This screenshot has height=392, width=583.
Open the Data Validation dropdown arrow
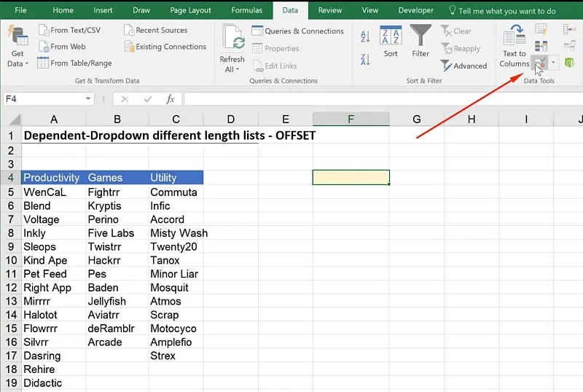pyautogui.click(x=553, y=64)
